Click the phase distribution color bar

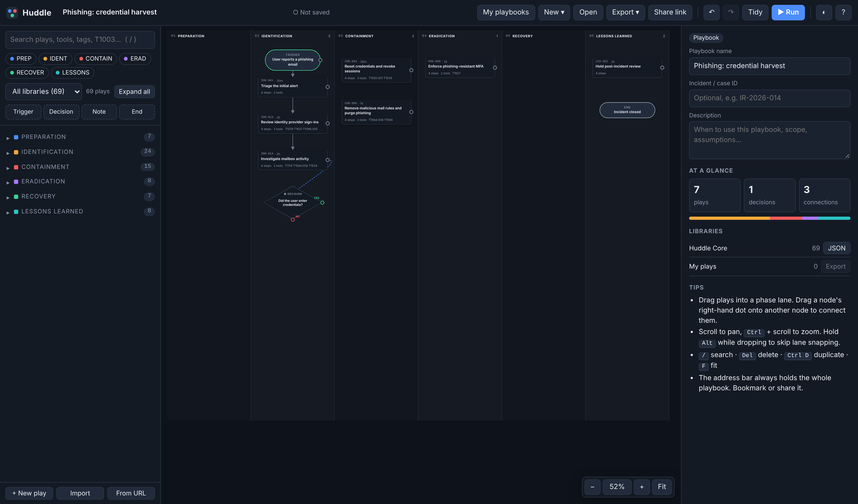769,218
